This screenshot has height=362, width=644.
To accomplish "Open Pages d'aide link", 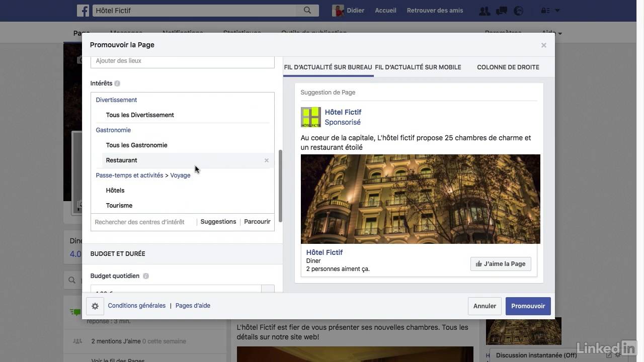I will (193, 306).
